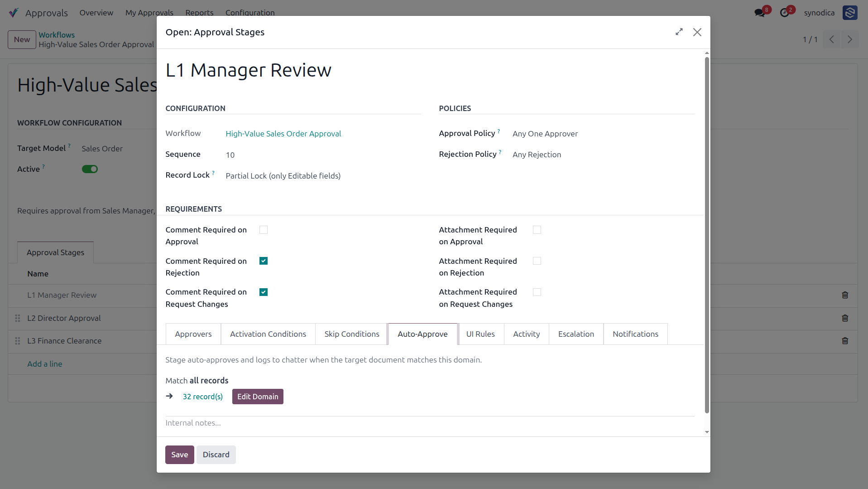
Task: Switch to the Activation Conditions tab
Action: (268, 334)
